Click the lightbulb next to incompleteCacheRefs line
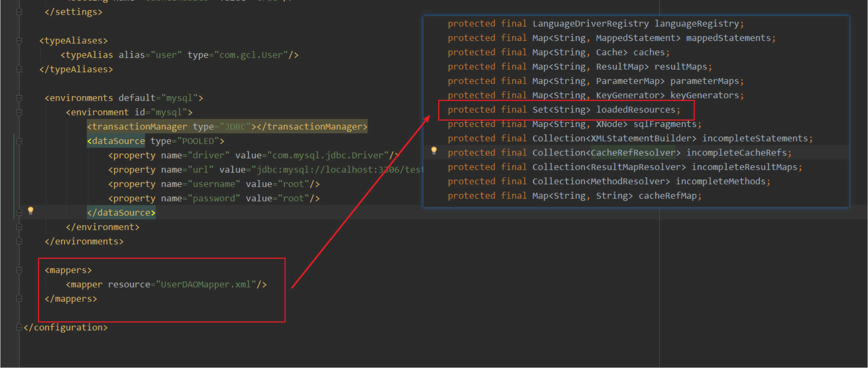The image size is (868, 368). (x=434, y=150)
